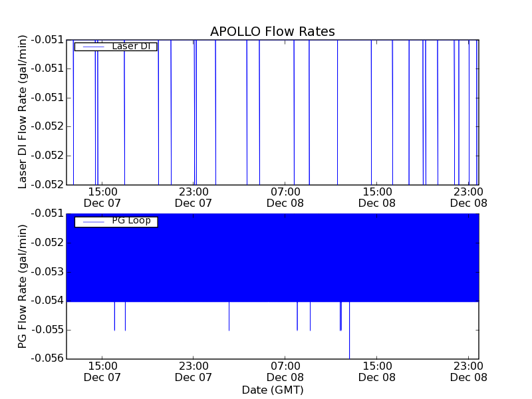This screenshot has height=399, width=532.
Task: Select the "PG Loop" legend label
Action: [x=131, y=221]
